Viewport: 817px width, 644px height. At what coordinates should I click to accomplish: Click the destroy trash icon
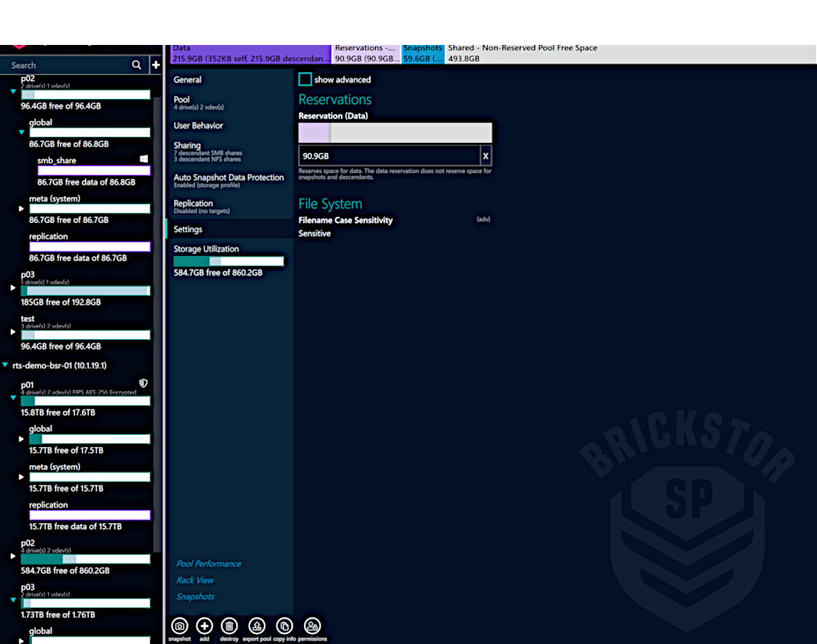(230, 626)
